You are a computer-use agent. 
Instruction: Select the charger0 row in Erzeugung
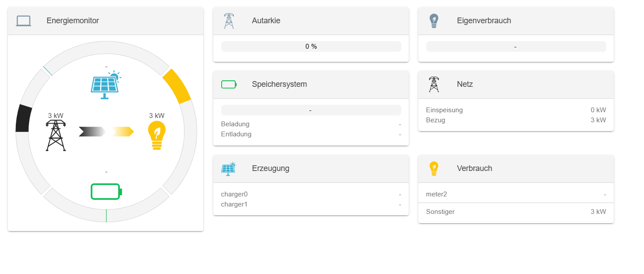click(311, 194)
